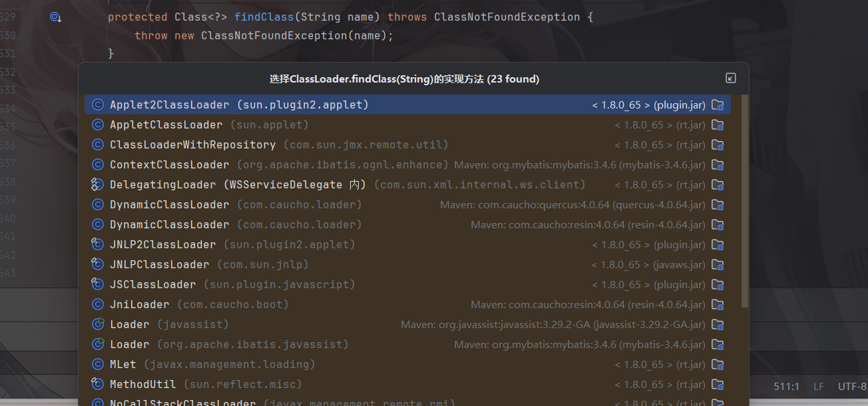Select ClassLoaderWithRepository implementation
Viewport: 868px width, 406px height.
coord(192,144)
